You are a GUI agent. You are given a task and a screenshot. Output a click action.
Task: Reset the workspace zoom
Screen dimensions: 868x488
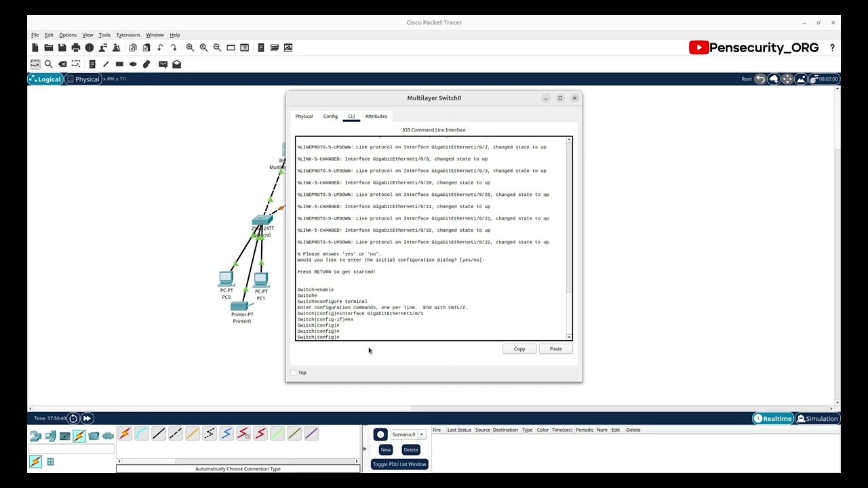(x=203, y=47)
